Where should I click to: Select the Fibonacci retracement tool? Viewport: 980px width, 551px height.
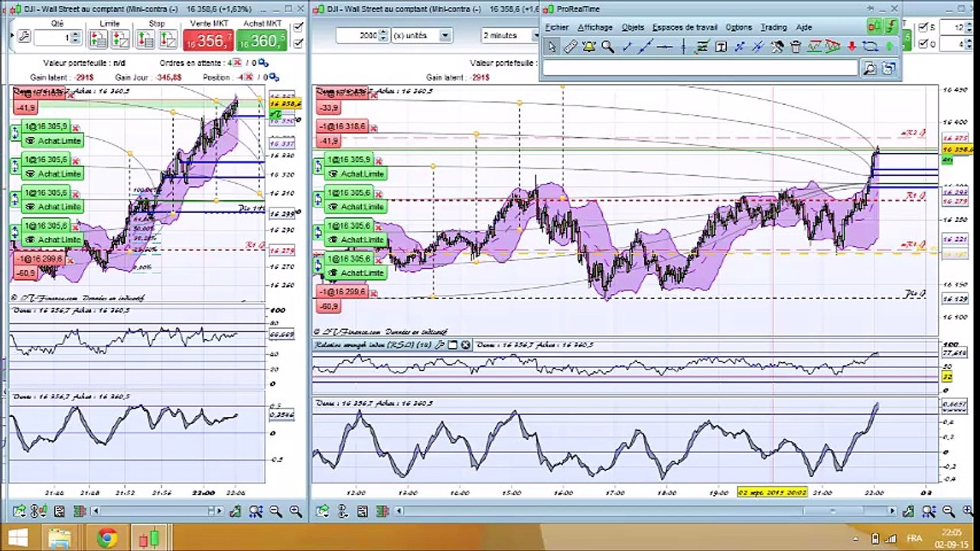(702, 47)
